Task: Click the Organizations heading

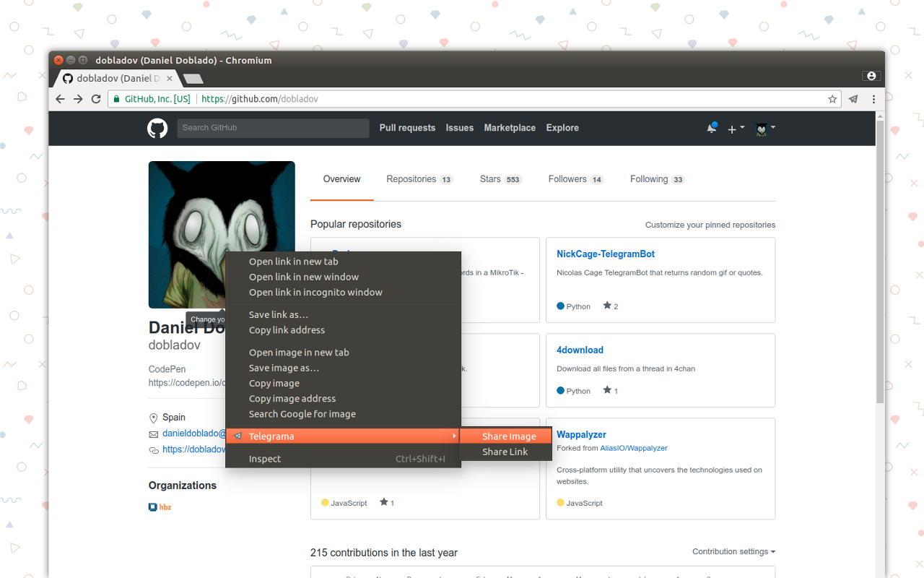Action: tap(183, 486)
